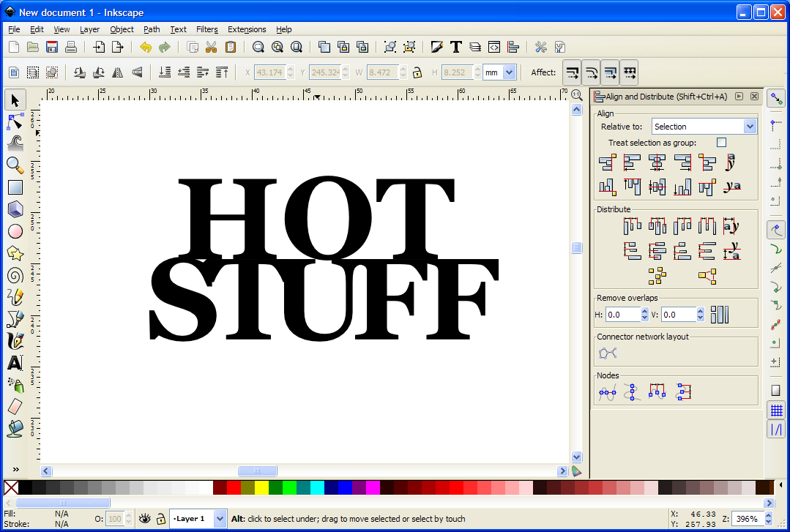Apply center on vertical axis alignment

tap(657, 162)
